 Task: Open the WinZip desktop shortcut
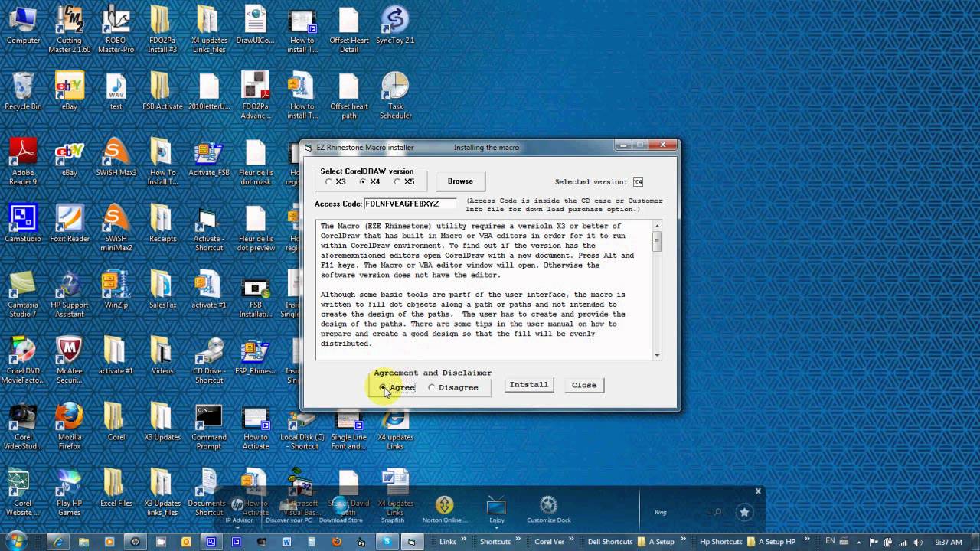point(116,289)
